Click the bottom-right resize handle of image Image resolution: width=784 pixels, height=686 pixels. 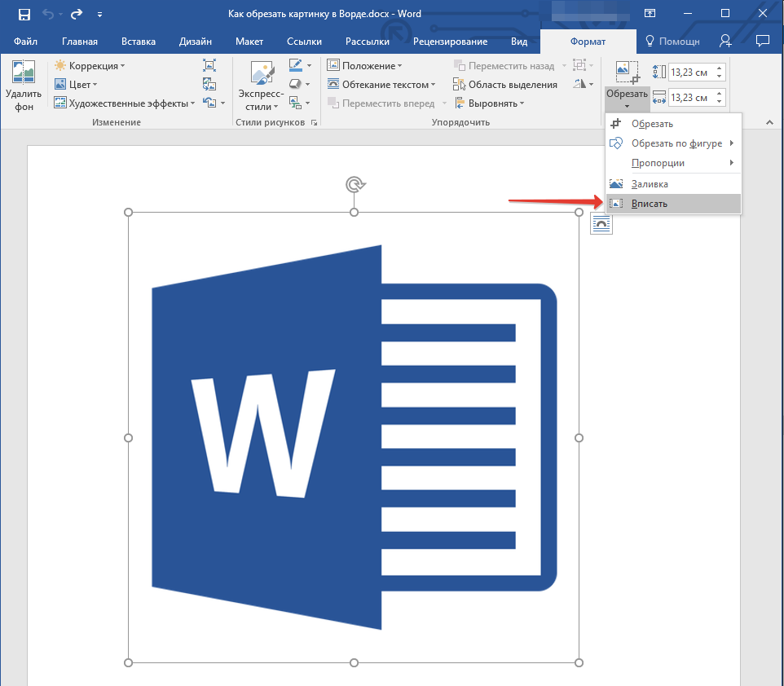[x=579, y=662]
